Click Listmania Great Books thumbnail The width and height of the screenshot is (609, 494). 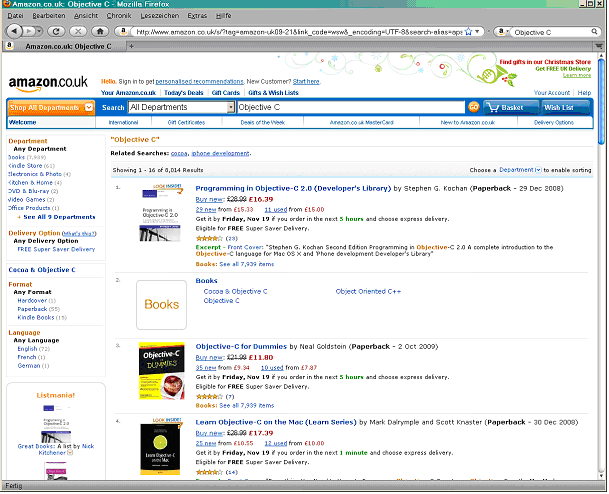click(57, 423)
